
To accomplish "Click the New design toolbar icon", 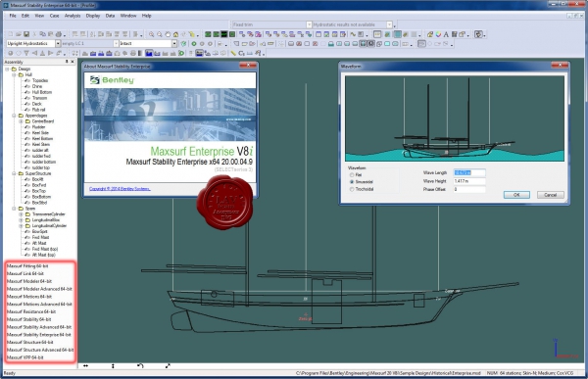I will [10, 34].
